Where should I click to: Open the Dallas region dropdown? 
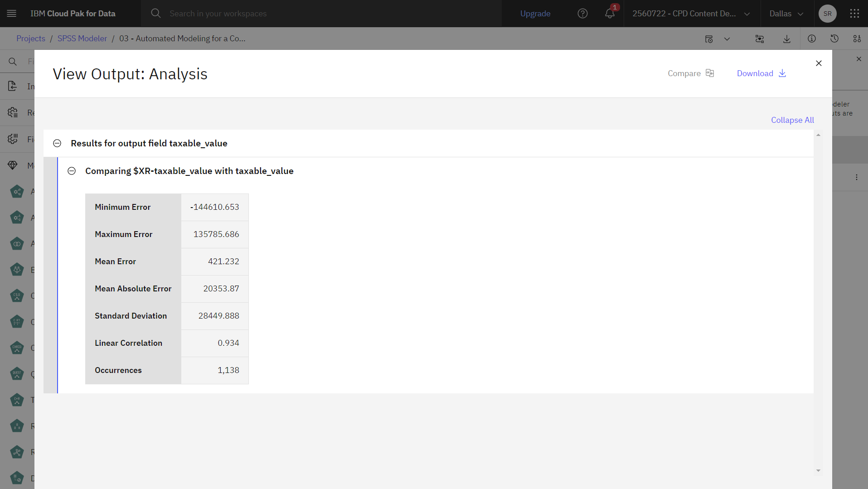click(x=787, y=14)
